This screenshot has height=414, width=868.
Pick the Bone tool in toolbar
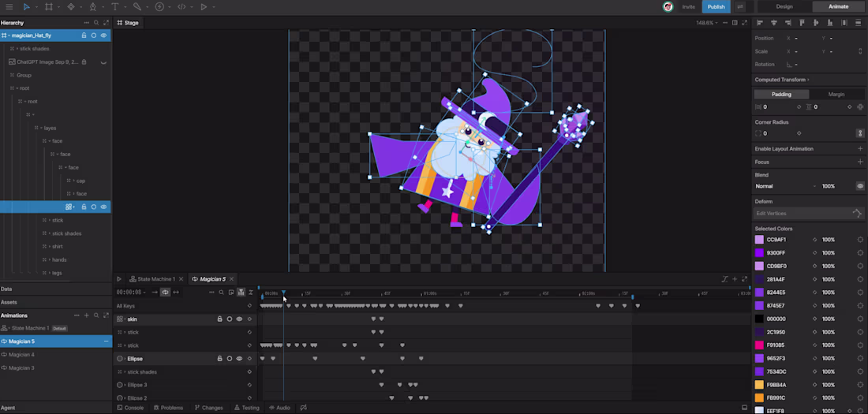point(137,6)
